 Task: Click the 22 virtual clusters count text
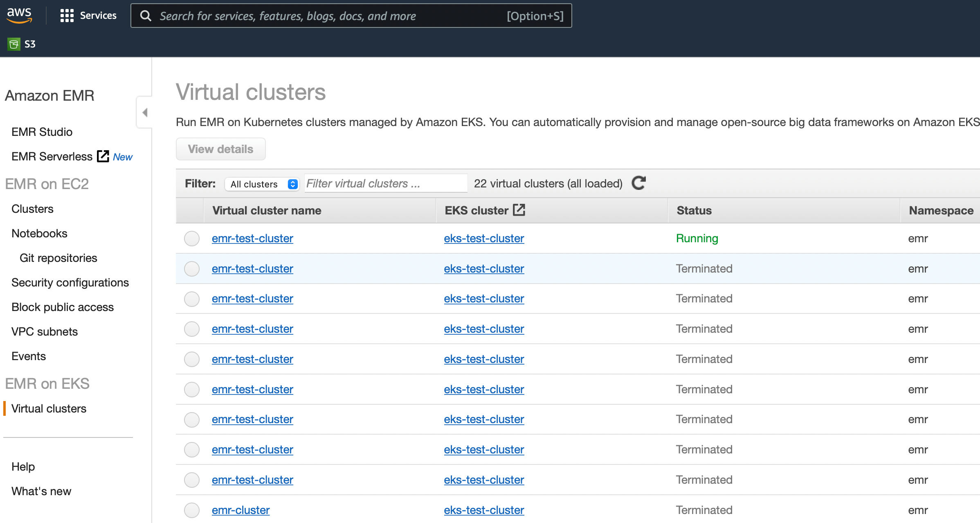[x=548, y=183]
